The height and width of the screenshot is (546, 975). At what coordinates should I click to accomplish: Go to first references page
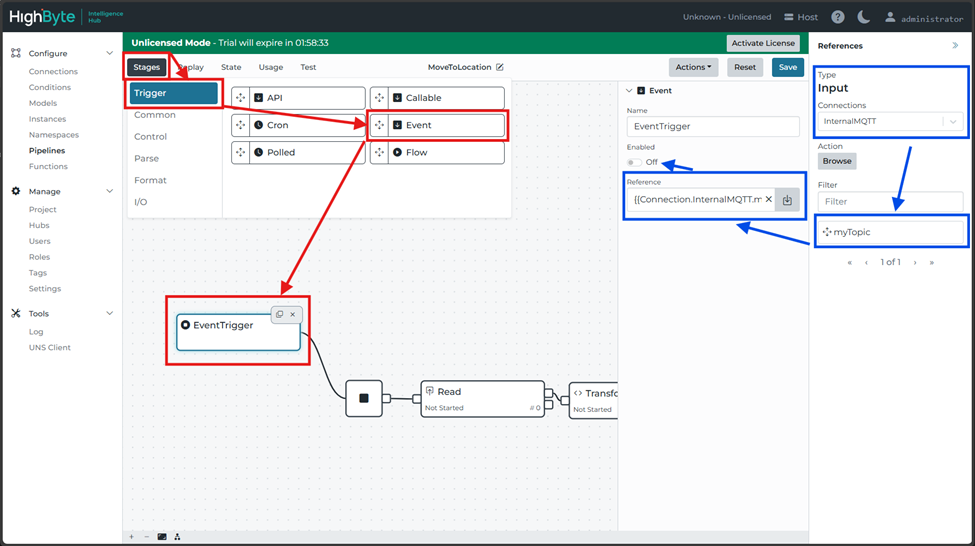pyautogui.click(x=849, y=262)
